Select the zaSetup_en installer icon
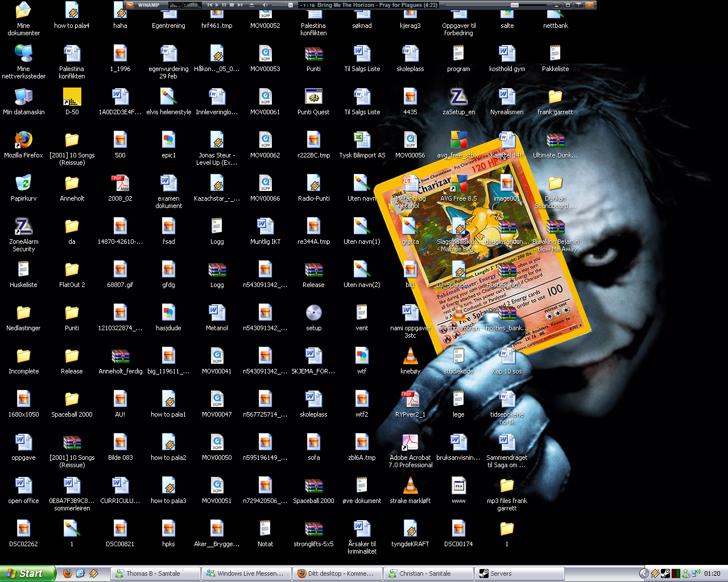The width and height of the screenshot is (728, 582). [458, 102]
